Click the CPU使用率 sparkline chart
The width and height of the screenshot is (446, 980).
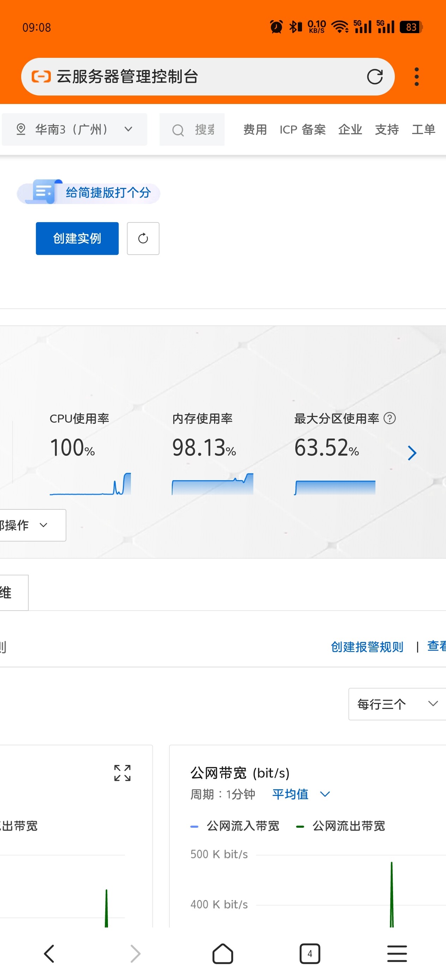click(90, 484)
